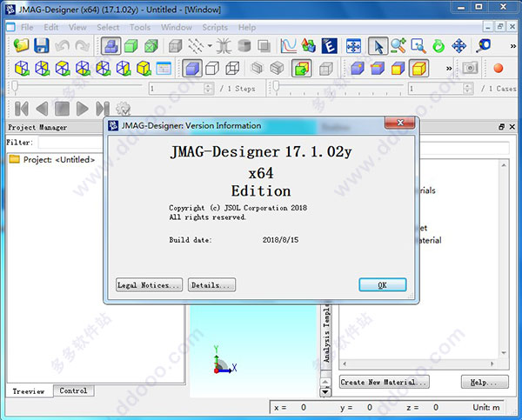Save project using the floppy disk icon

tap(42, 46)
